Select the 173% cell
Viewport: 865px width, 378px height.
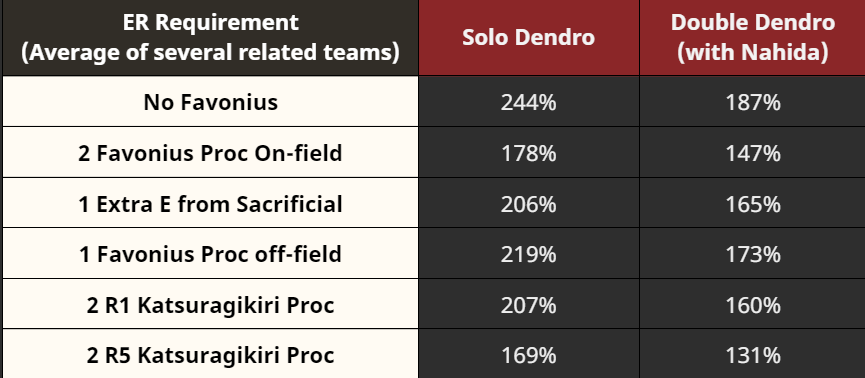(x=752, y=253)
